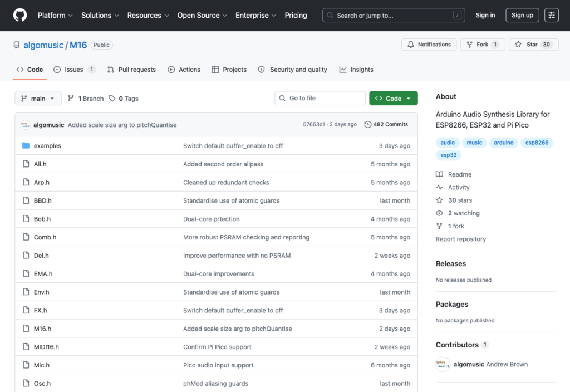Click the esp32 topic tag
This screenshot has height=392, width=570.
point(449,155)
